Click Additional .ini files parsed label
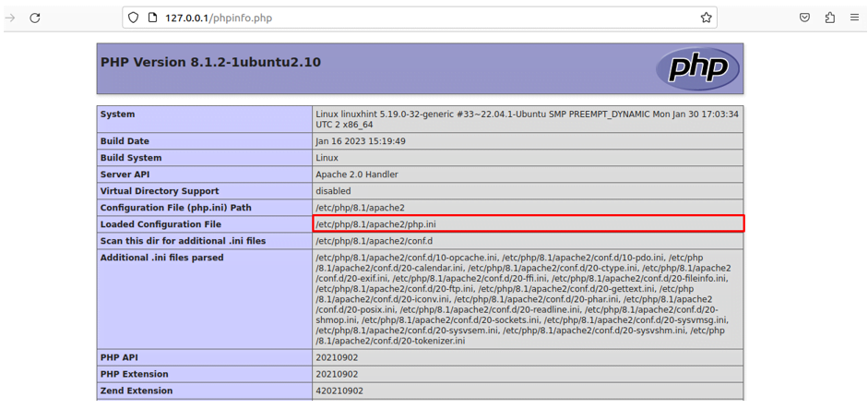 161,258
